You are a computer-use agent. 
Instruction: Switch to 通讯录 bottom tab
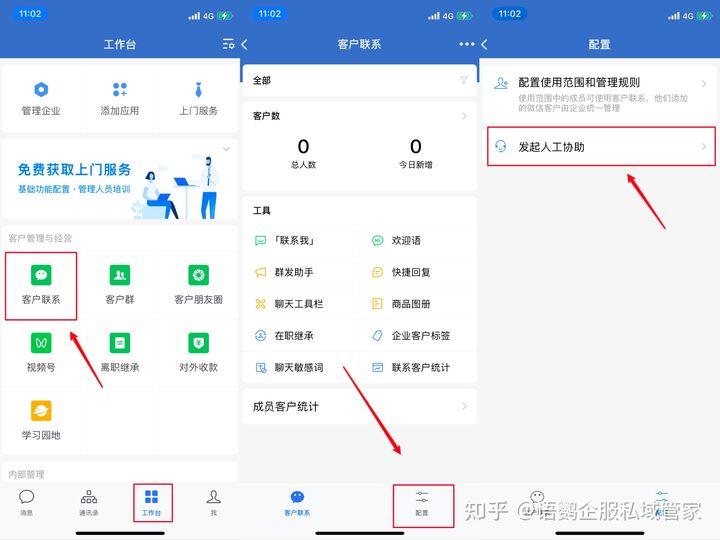point(89,502)
